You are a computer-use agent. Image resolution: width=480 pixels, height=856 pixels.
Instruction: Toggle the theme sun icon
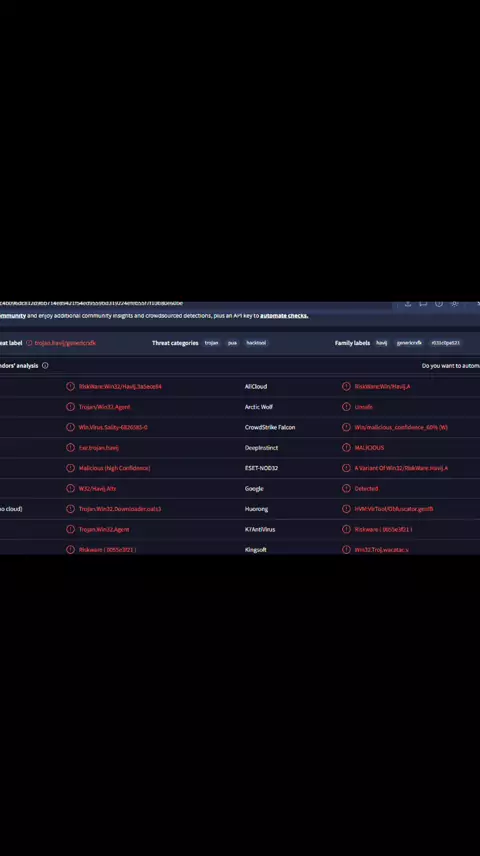click(454, 304)
